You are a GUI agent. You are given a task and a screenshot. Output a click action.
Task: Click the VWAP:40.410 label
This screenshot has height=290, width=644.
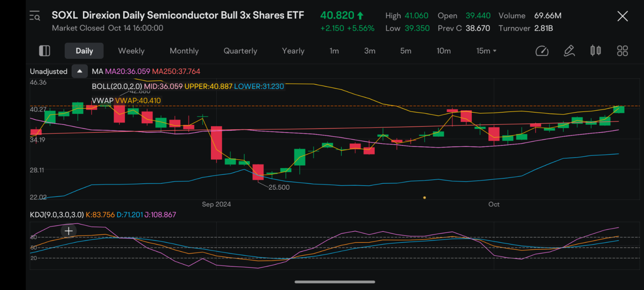point(138,101)
